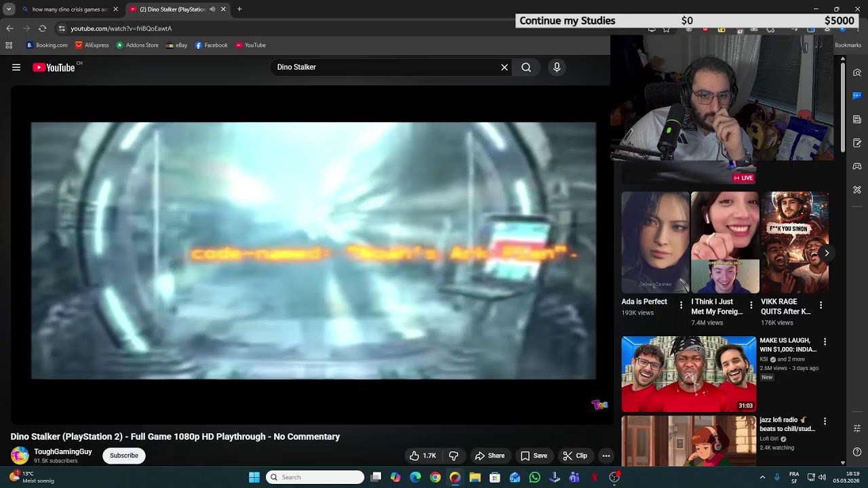Open Microsoft Edge from taskbar
Screen dimensions: 868x488
[x=416, y=477]
